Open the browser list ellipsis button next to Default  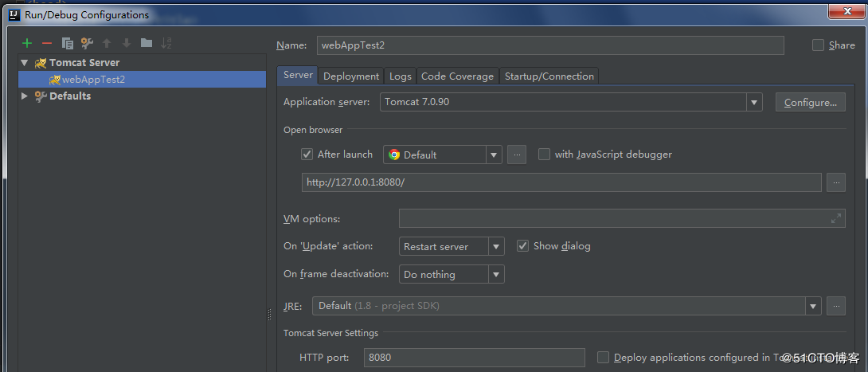pos(517,155)
